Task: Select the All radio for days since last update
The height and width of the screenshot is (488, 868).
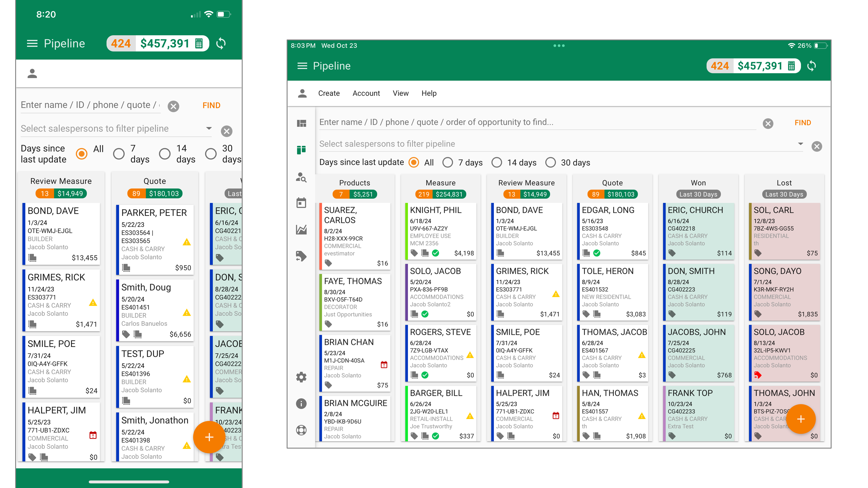Action: (x=414, y=162)
